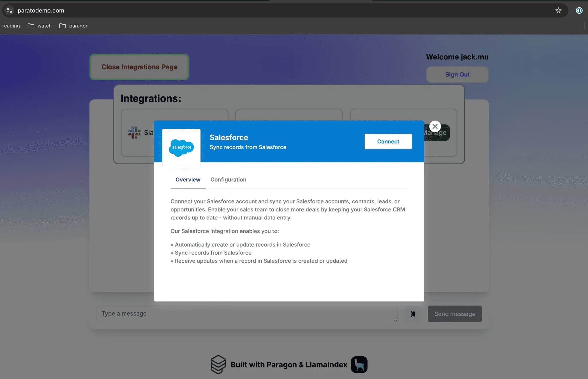Select the Overview tab

(188, 180)
